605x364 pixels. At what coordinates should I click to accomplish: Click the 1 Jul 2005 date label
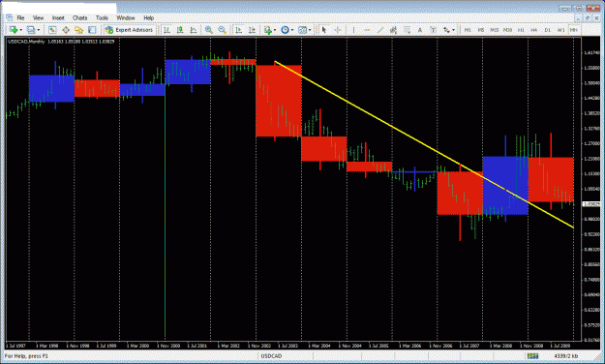point(378,346)
